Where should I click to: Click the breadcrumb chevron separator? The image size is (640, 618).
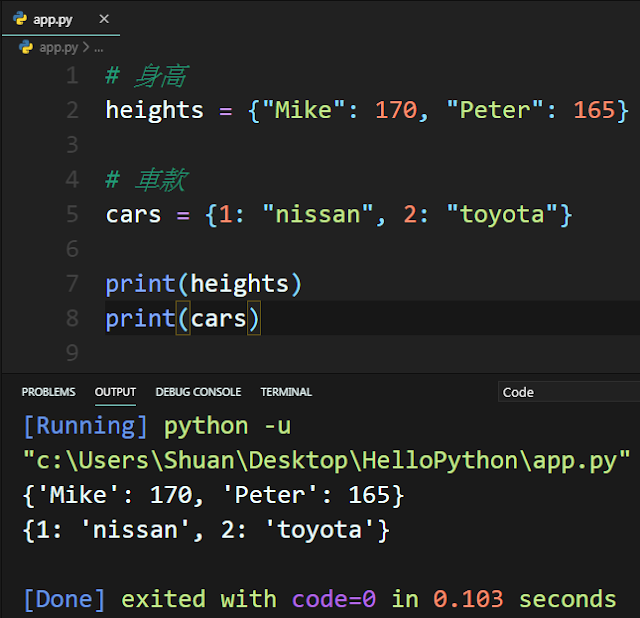86,47
